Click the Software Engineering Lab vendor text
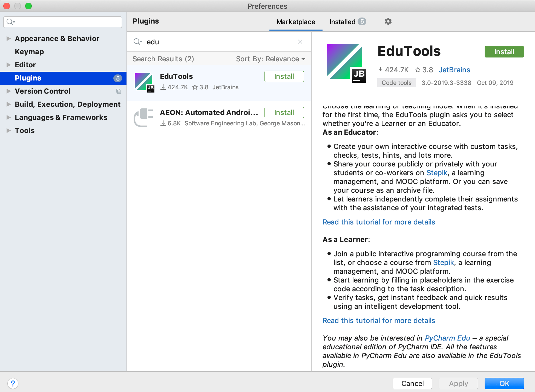This screenshot has width=535, height=392. pyautogui.click(x=245, y=123)
